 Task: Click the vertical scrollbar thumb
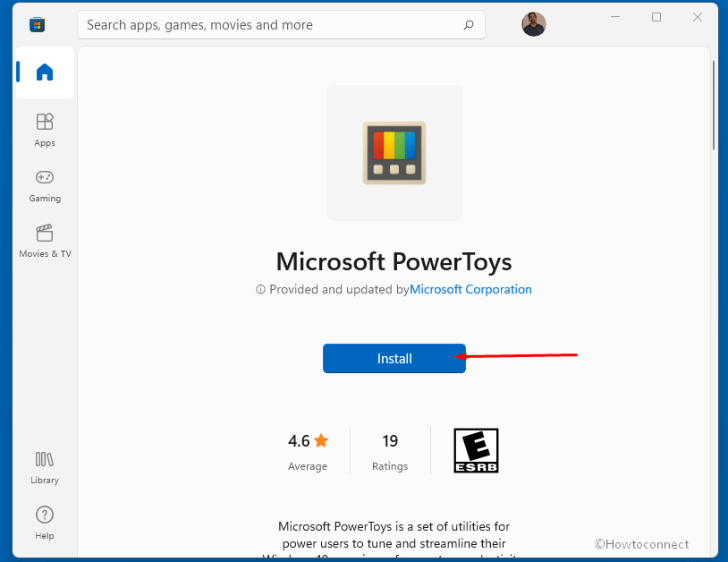pos(713,103)
